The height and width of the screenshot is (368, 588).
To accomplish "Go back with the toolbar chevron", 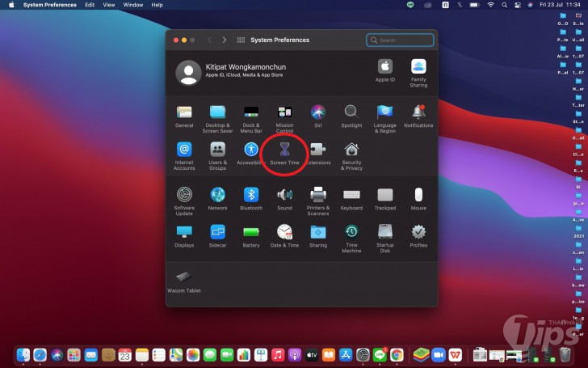I will 209,40.
